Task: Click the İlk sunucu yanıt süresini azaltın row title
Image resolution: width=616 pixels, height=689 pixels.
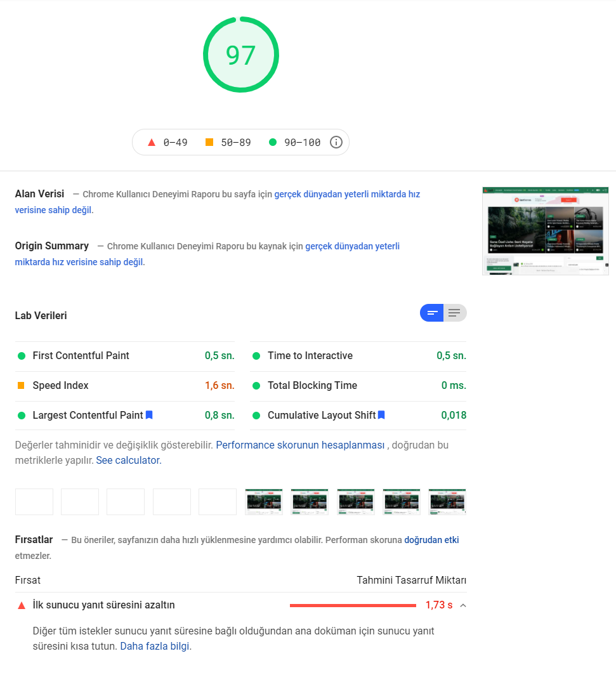Action: pos(103,605)
